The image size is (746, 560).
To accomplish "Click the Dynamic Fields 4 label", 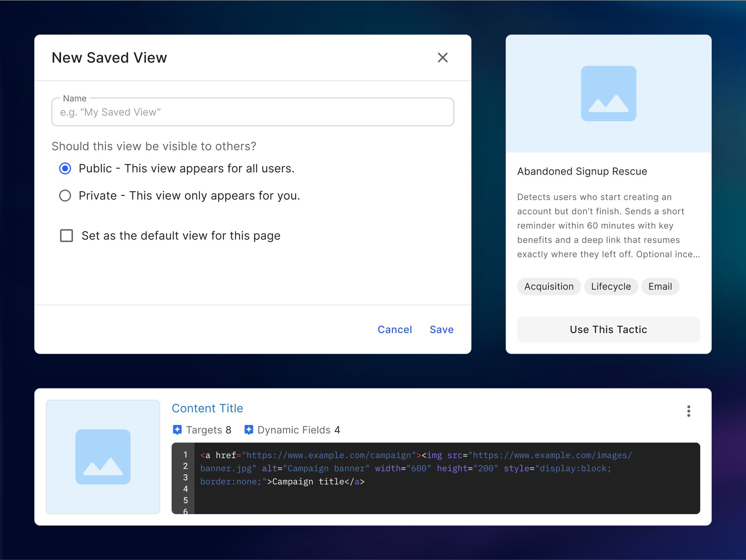I will [299, 430].
